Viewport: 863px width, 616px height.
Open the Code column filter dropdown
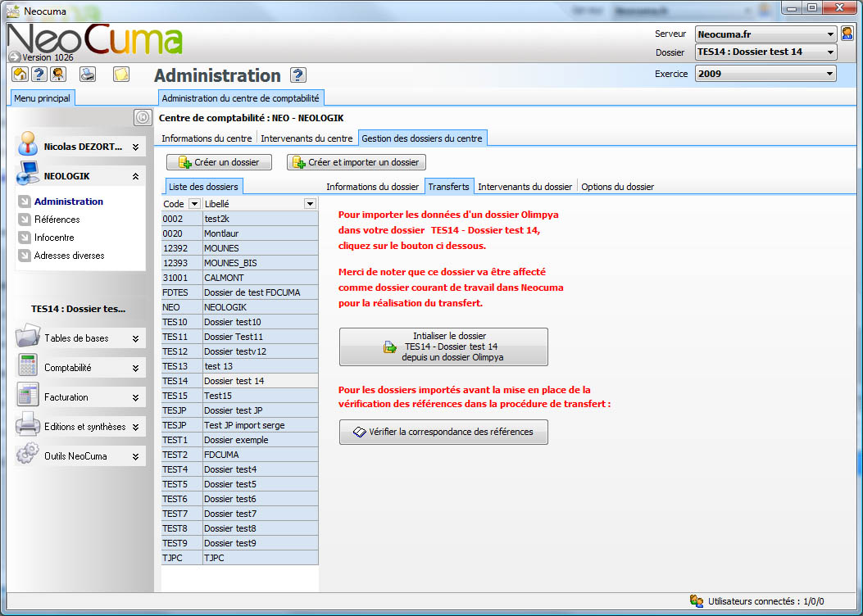click(x=194, y=203)
